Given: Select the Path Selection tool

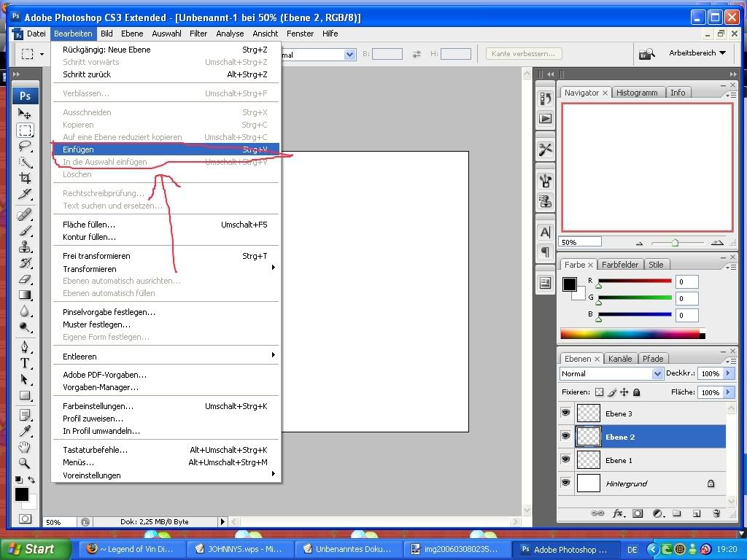Looking at the screenshot, I should coord(25,379).
